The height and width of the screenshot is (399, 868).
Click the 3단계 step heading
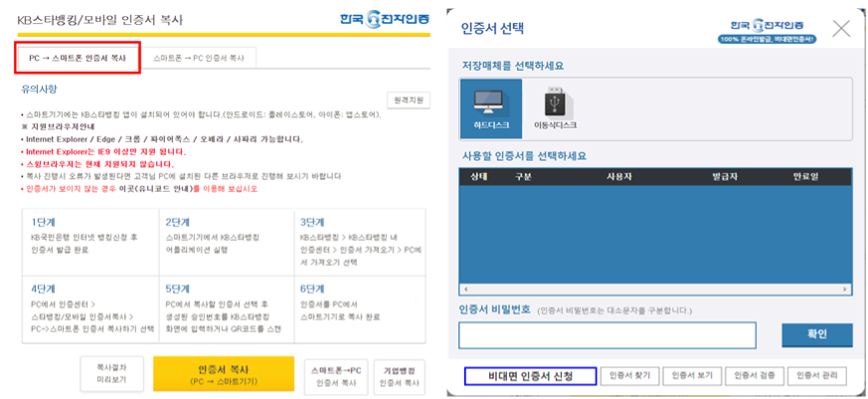click(312, 222)
